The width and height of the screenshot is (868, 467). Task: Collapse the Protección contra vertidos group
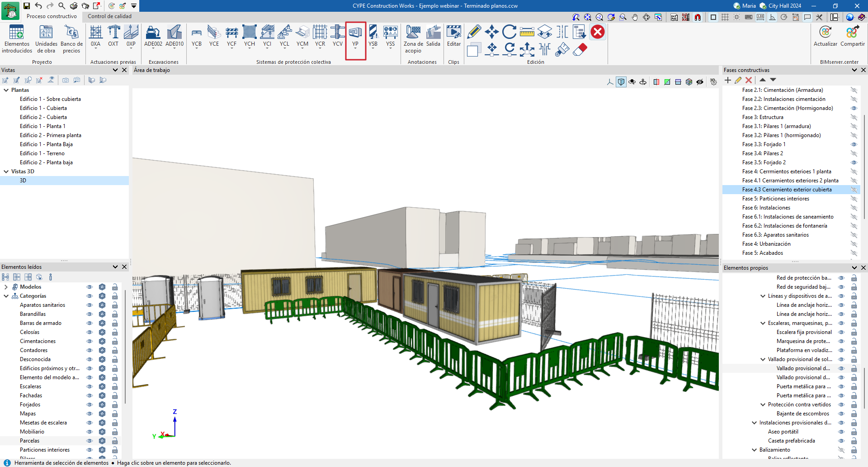(763, 405)
